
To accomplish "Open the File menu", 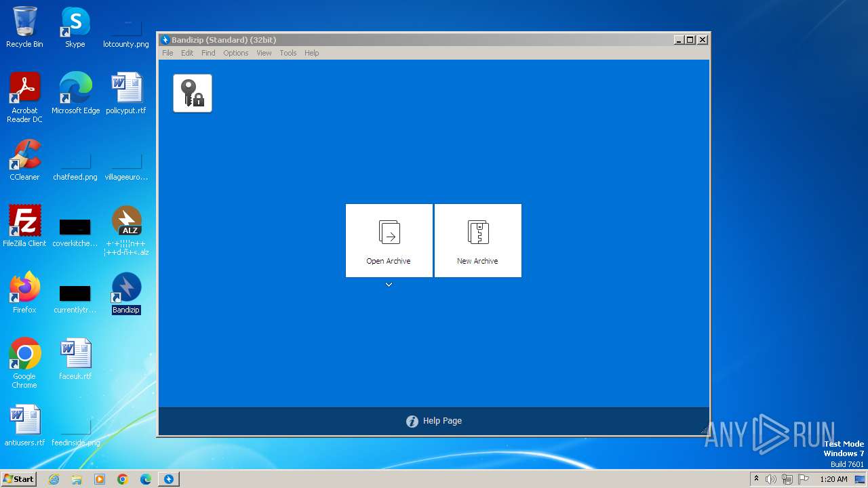I will click(x=167, y=53).
